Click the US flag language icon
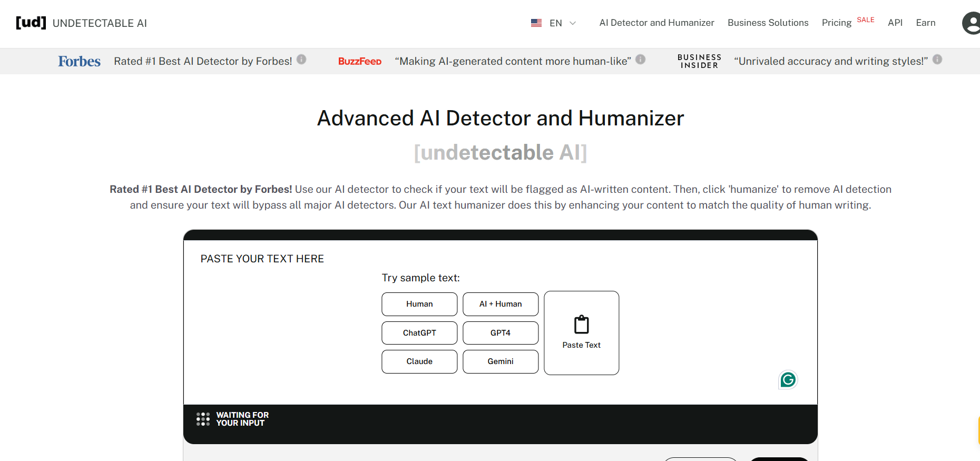The height and width of the screenshot is (461, 980). coord(536,23)
